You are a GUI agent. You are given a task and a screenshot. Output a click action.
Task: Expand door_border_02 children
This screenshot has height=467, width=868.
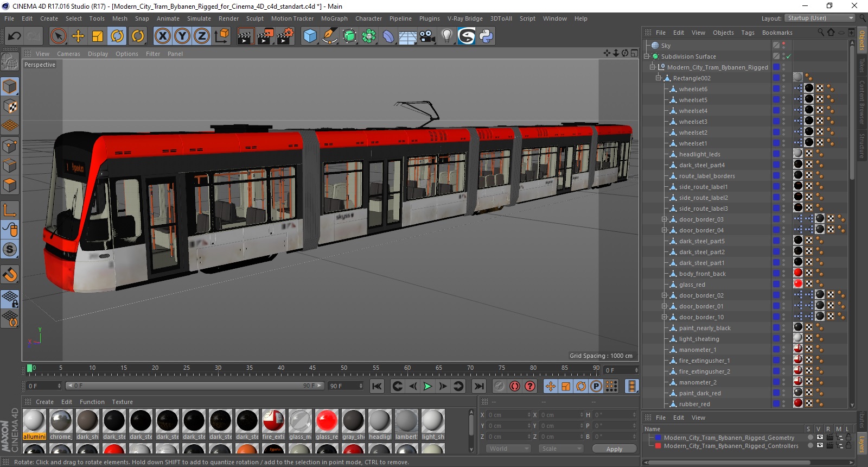[x=665, y=295]
